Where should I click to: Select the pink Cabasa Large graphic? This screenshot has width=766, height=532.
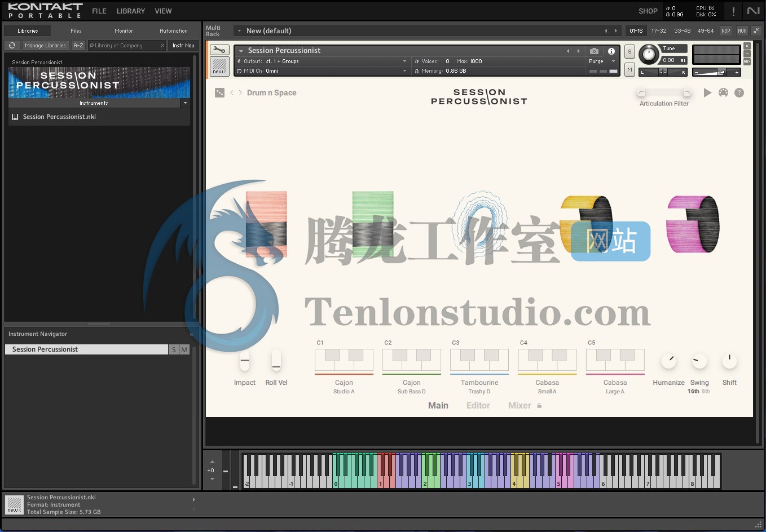(x=693, y=224)
